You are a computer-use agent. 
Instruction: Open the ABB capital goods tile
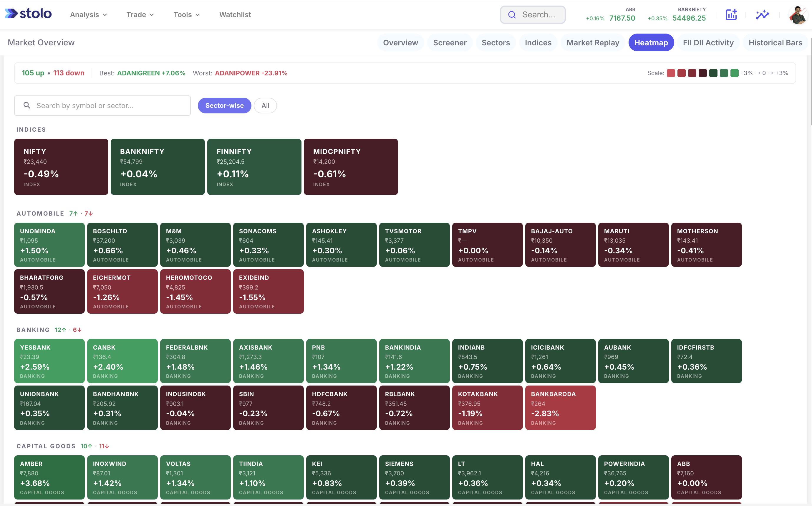[706, 477]
